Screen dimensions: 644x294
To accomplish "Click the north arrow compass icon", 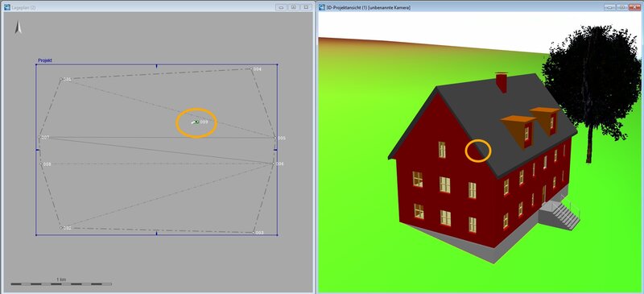I will (x=18, y=27).
